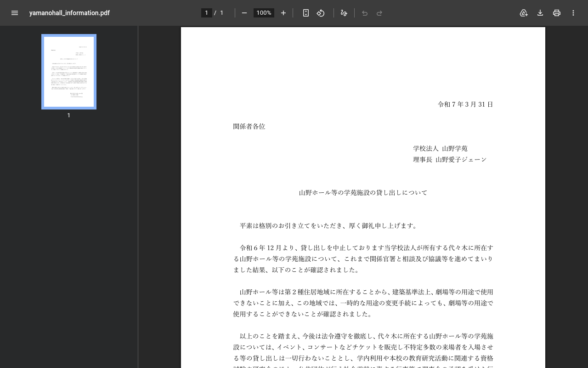Select the draw annotation tool
The image size is (588, 368).
point(344,13)
